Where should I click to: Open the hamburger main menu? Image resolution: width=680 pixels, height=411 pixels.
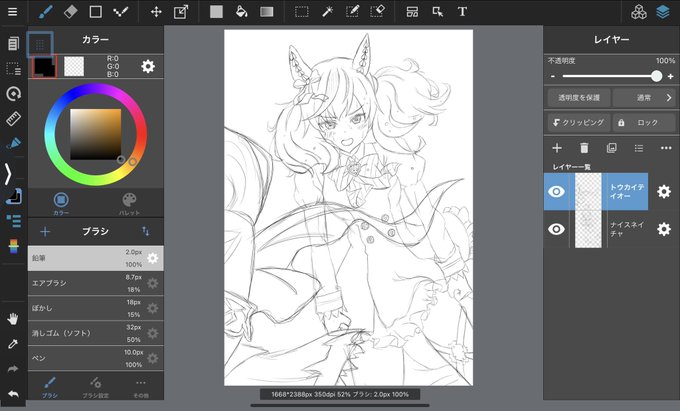[13, 12]
